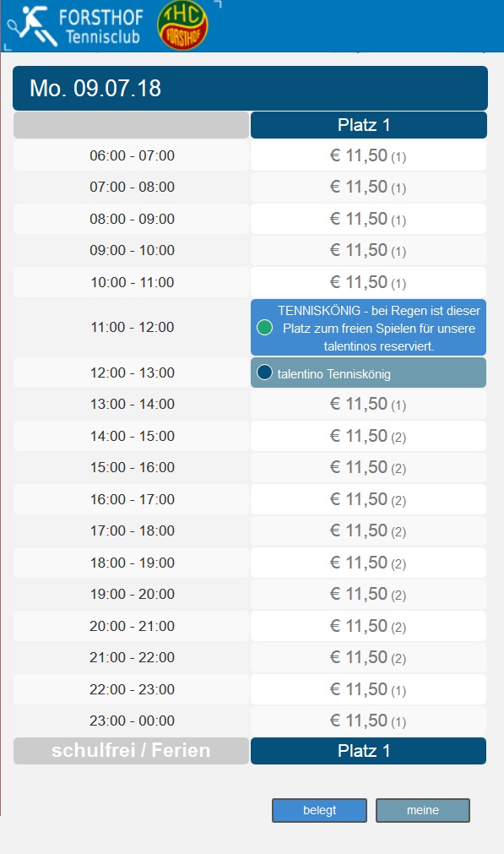Click the Platz 1 column header at top
The height and width of the screenshot is (854, 504).
tap(368, 125)
